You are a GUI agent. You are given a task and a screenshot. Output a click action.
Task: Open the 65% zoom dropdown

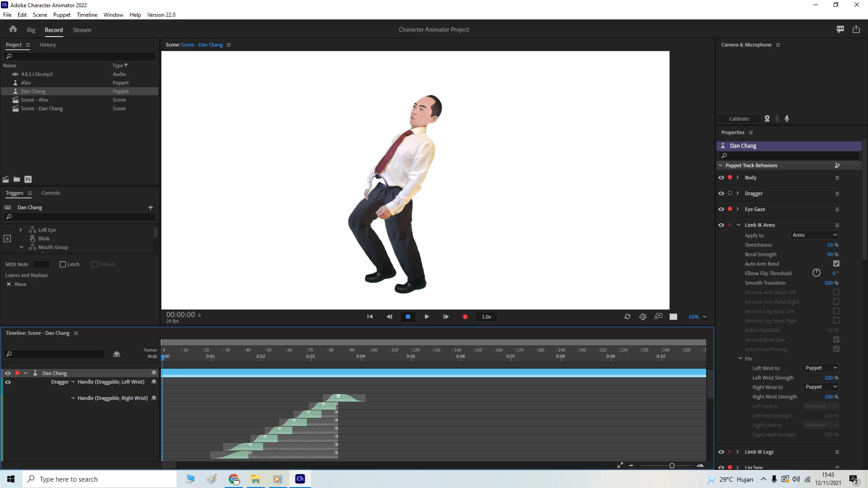[704, 317]
